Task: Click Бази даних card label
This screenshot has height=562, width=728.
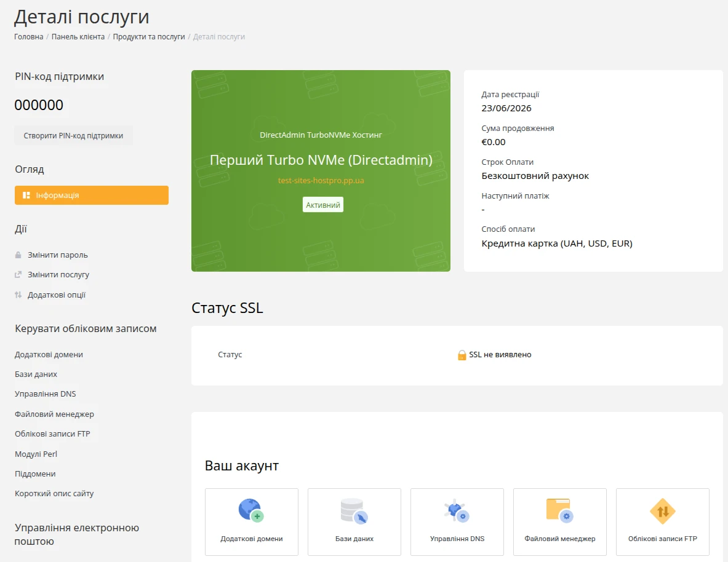Action: pos(354,539)
